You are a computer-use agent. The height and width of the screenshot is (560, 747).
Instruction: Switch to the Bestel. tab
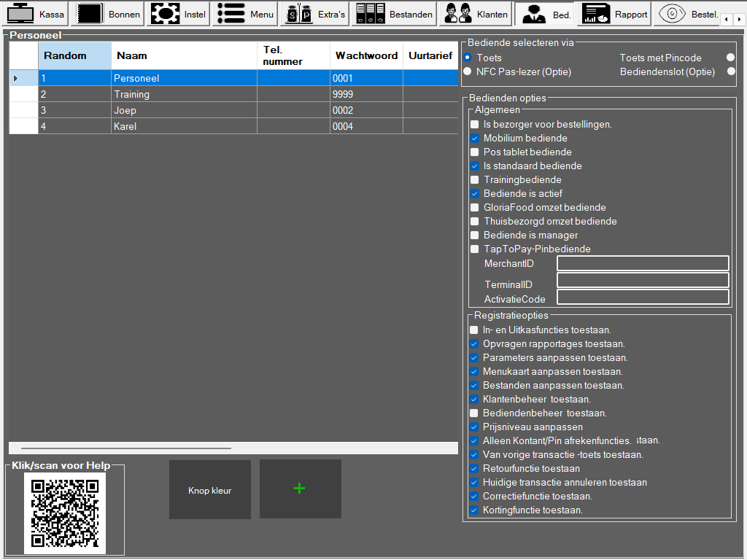pos(686,14)
